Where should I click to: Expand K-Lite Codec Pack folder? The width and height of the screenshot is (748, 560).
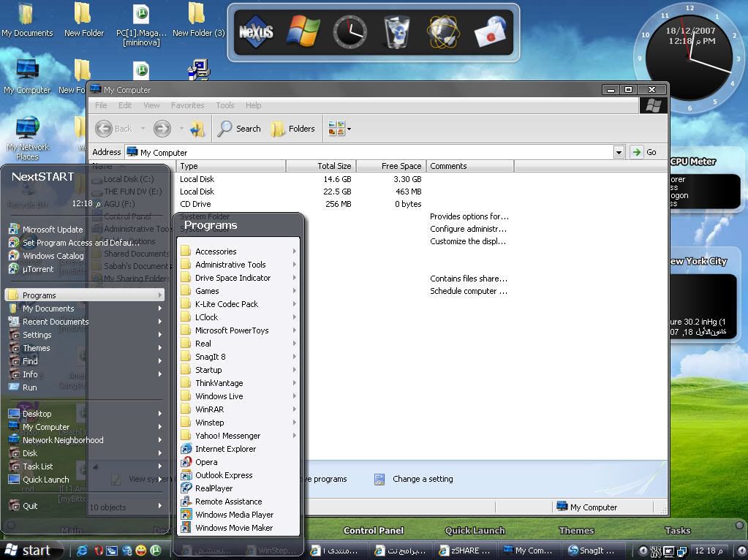(x=238, y=304)
